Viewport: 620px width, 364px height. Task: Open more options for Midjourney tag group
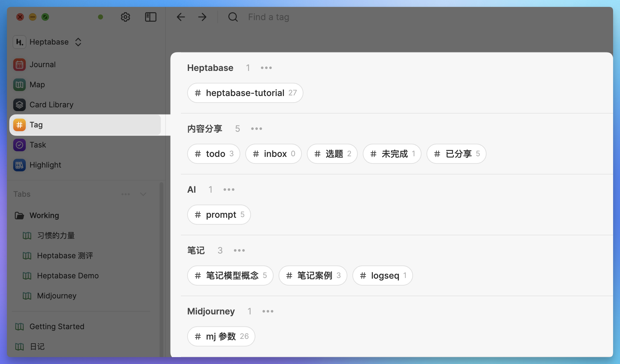pos(268,311)
